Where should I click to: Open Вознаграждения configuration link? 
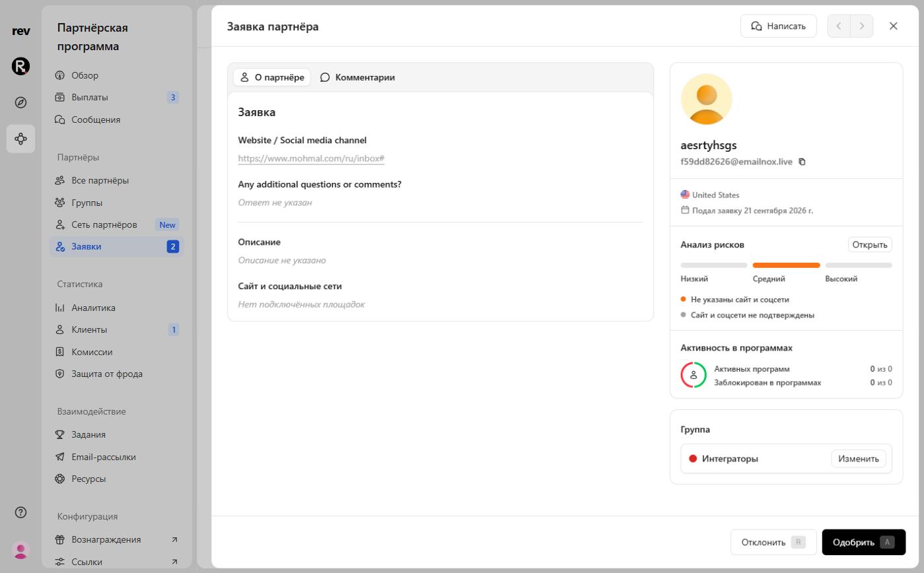[x=116, y=539]
